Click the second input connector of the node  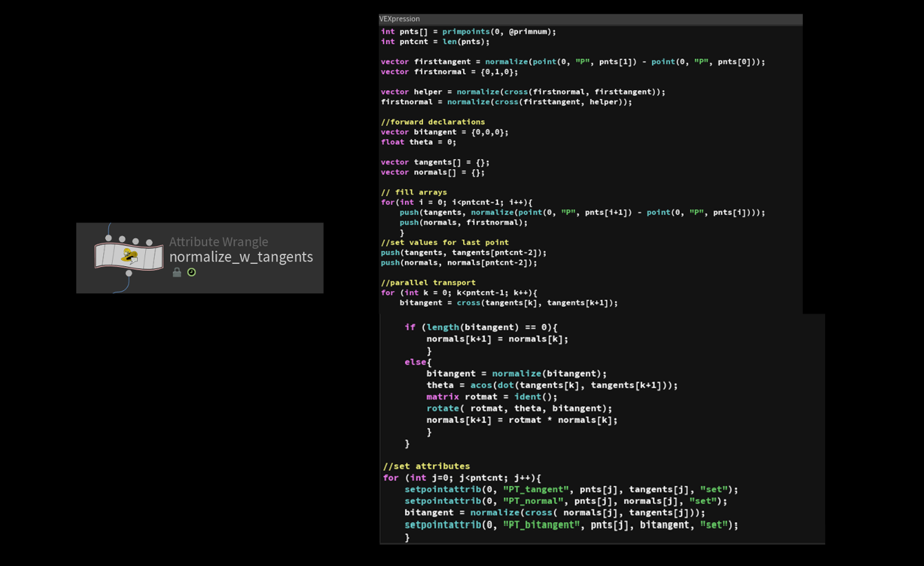pyautogui.click(x=122, y=239)
